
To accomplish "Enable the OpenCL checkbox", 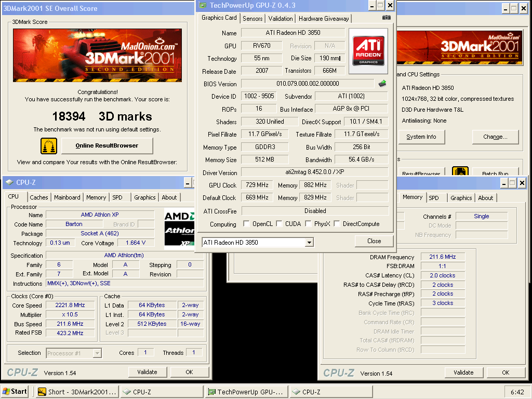I will pyautogui.click(x=246, y=223).
